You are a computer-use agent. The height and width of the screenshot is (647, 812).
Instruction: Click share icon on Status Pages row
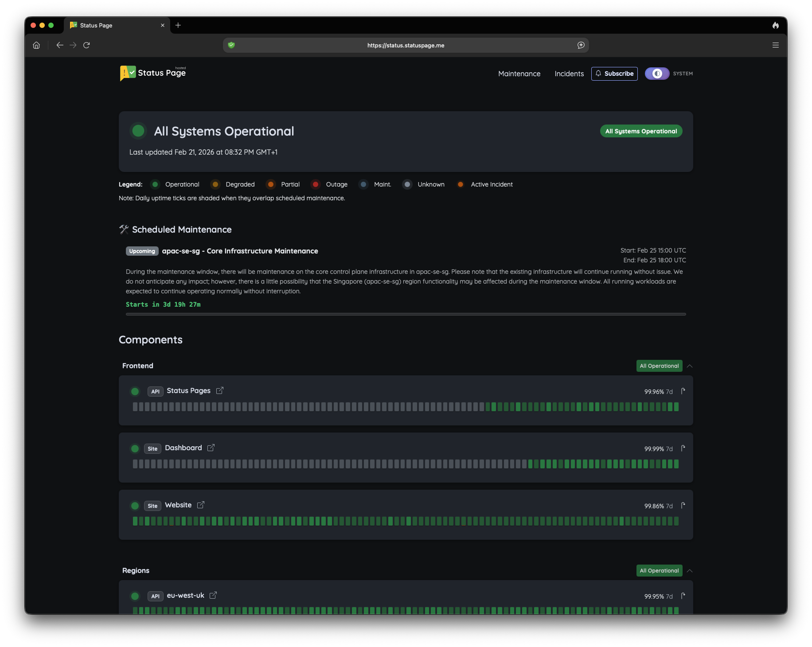coord(683,391)
